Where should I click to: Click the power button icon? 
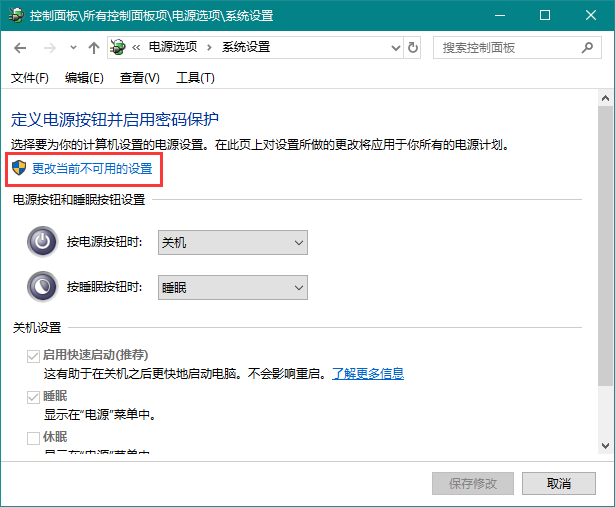(42, 242)
